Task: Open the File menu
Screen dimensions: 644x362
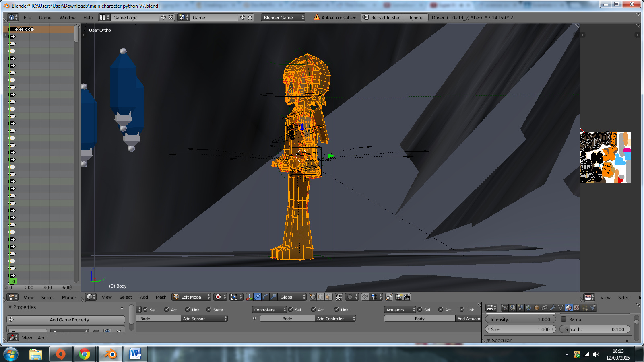Action: [x=27, y=17]
